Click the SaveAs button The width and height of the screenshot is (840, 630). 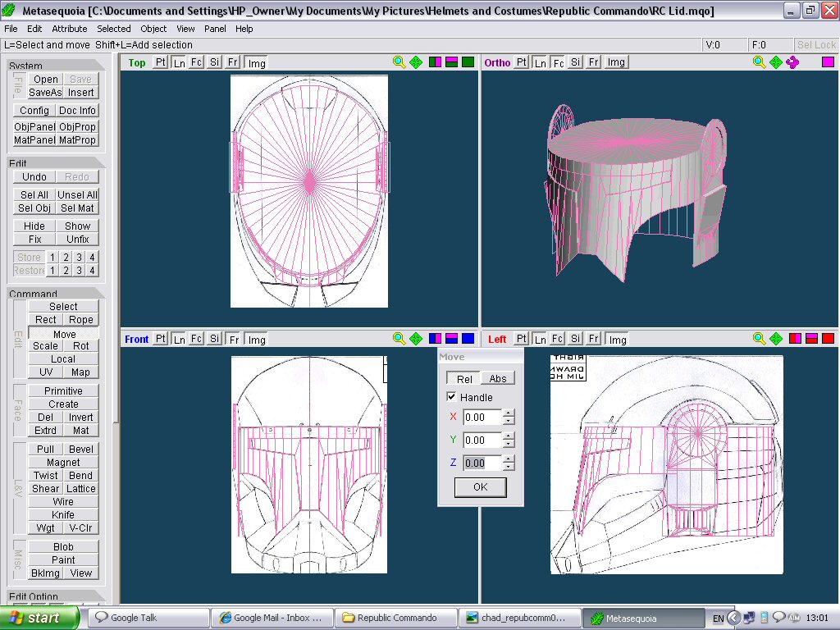[46, 93]
